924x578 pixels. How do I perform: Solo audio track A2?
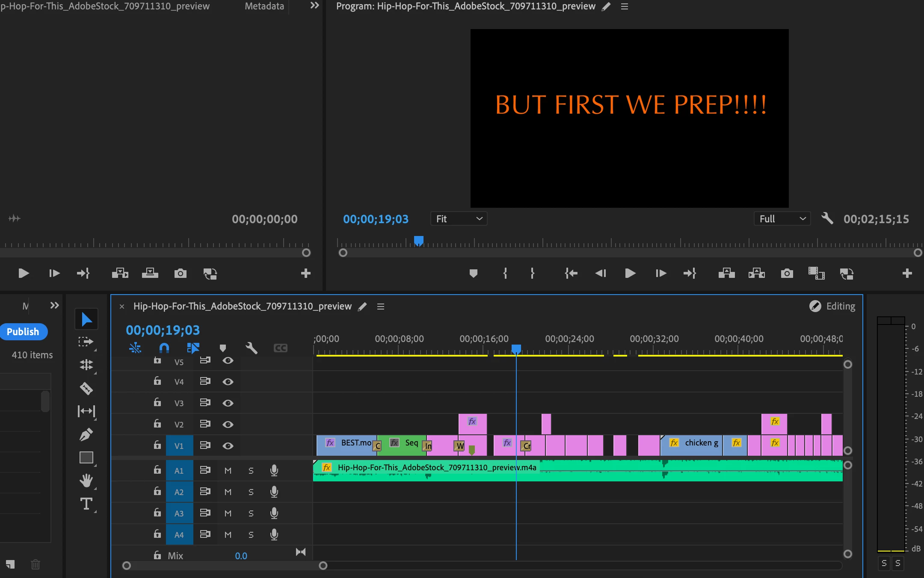(x=251, y=492)
